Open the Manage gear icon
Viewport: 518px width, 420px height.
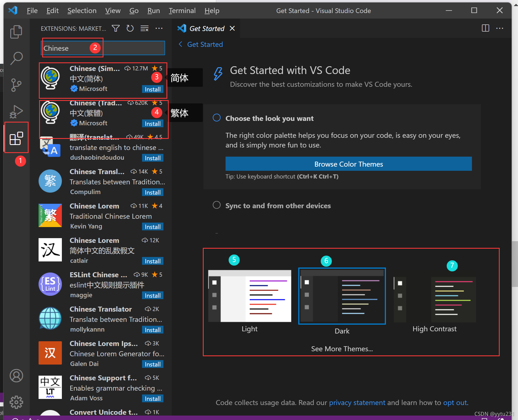point(16,402)
